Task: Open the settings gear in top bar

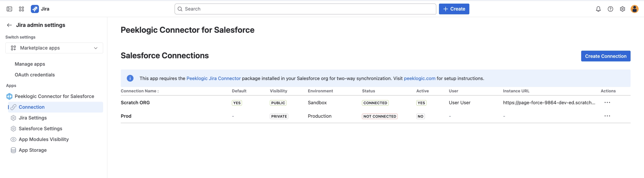Action: (622, 9)
